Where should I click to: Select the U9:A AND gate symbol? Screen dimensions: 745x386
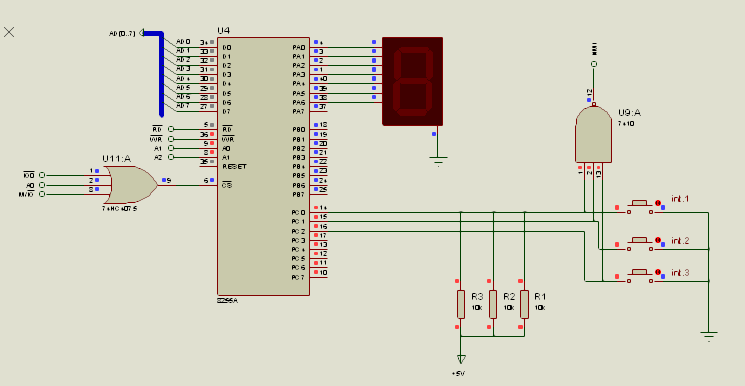593,134
